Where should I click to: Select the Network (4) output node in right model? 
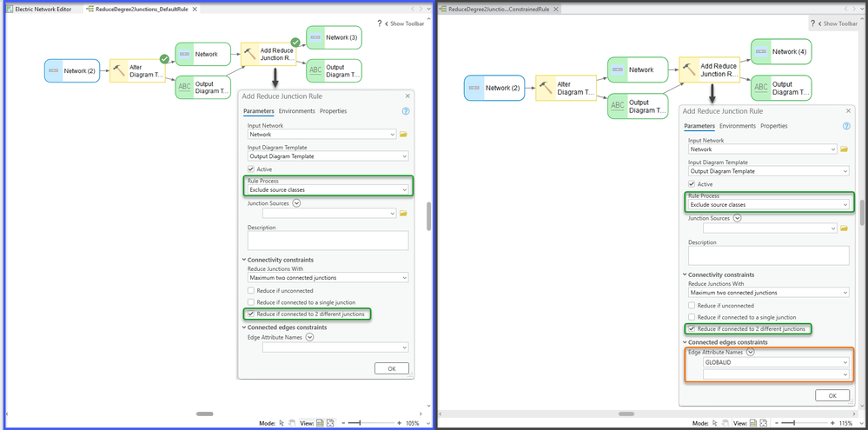click(781, 51)
